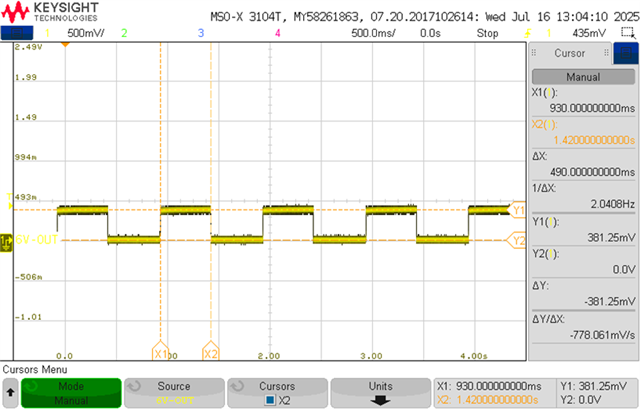Select the X1(1) cursor value 930ms

point(592,108)
